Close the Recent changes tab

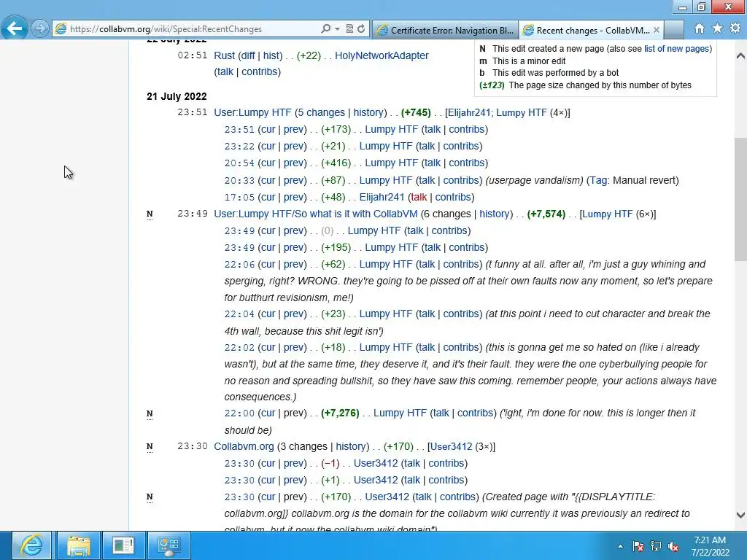(x=657, y=30)
